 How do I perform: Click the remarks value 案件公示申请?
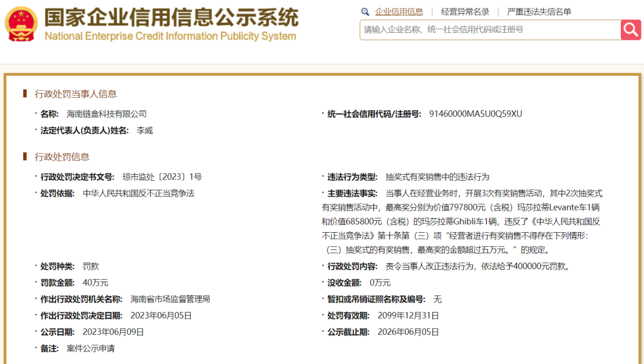[x=91, y=348]
